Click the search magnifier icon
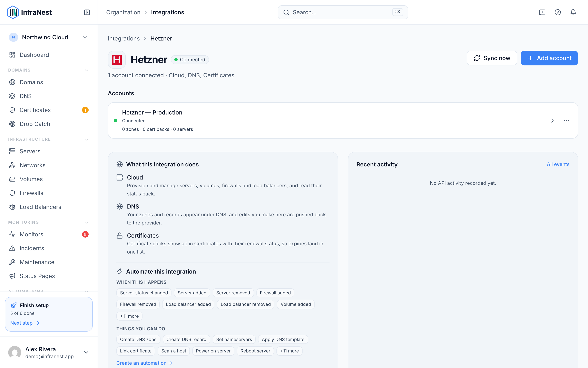The width and height of the screenshot is (588, 368). (286, 12)
